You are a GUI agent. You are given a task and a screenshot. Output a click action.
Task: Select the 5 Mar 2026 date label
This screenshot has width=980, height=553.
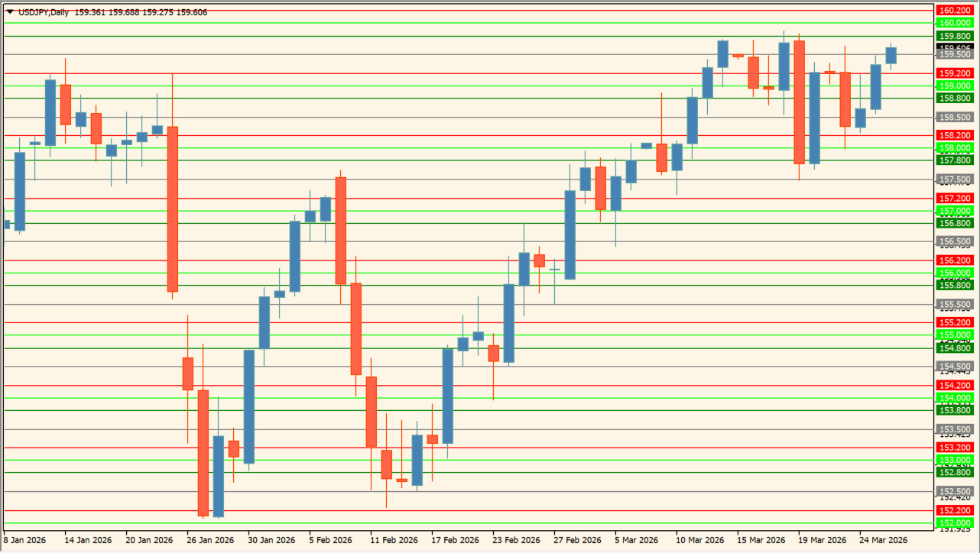(638, 540)
